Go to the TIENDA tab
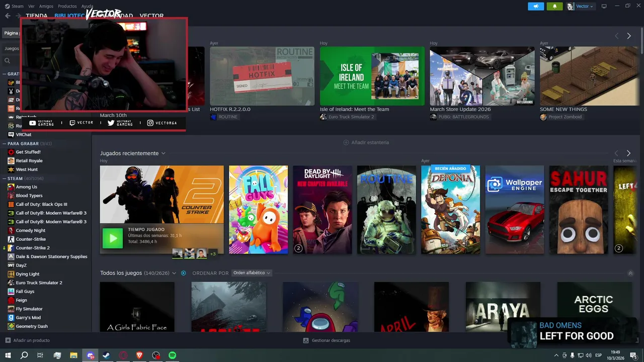This screenshot has width=644, height=362. [37, 16]
